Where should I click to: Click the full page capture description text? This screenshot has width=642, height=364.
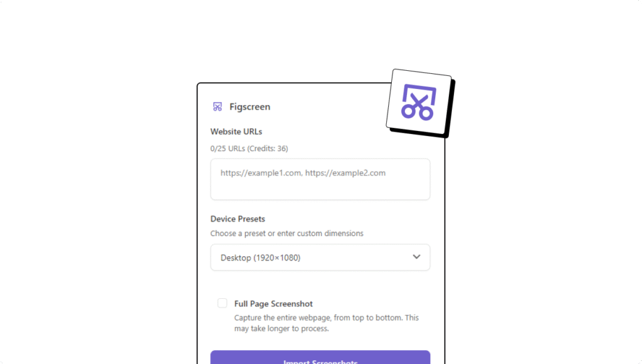click(326, 323)
